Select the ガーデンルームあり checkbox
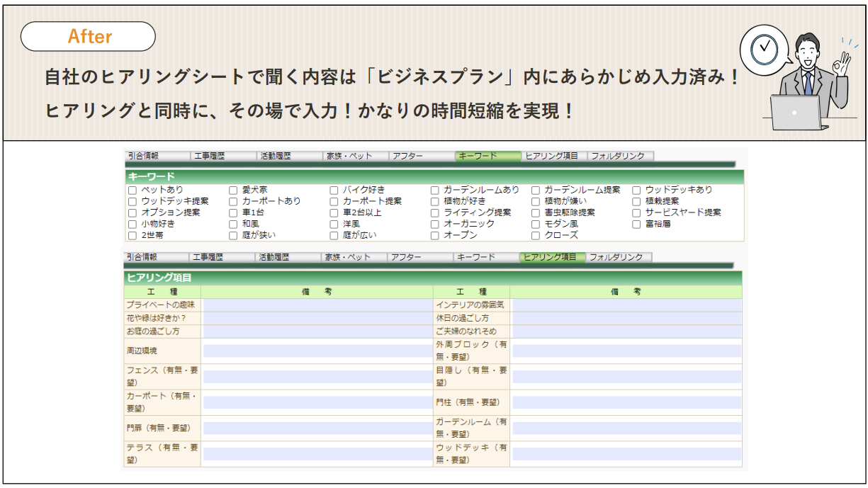The width and height of the screenshot is (868, 488). pos(435,191)
